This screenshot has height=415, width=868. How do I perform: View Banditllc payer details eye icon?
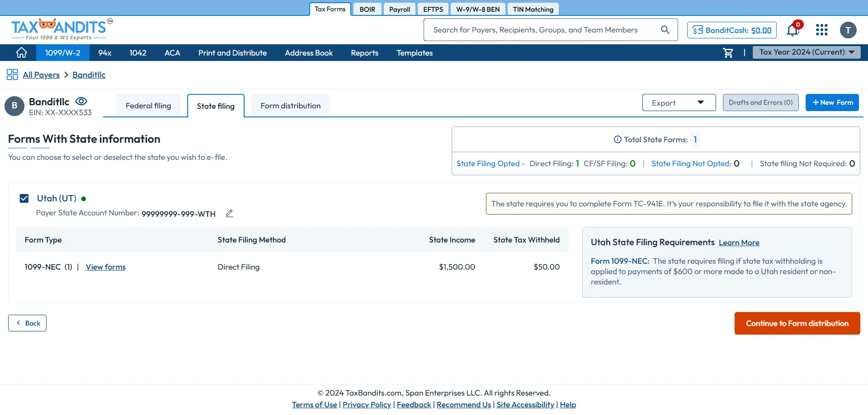coord(81,101)
